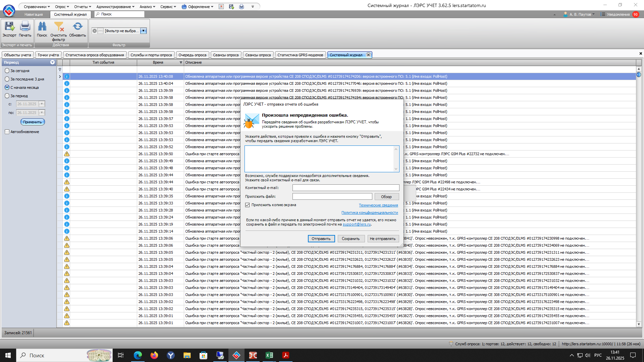
Task: Open the Notifications list icon
Action: point(603,14)
